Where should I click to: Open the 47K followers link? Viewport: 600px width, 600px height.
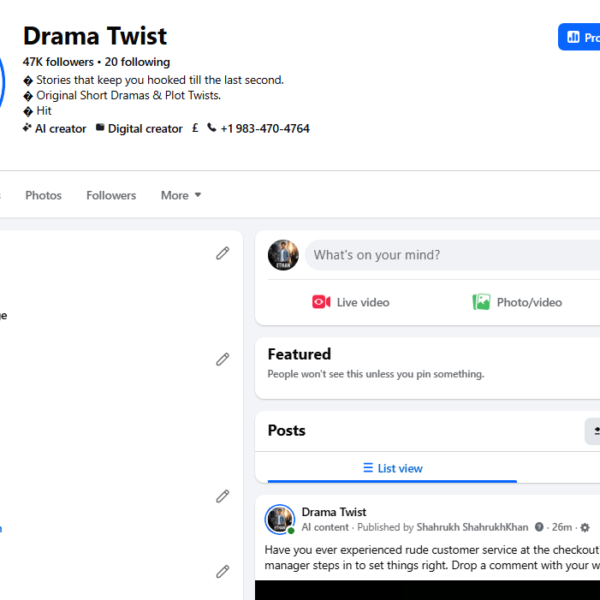58,62
